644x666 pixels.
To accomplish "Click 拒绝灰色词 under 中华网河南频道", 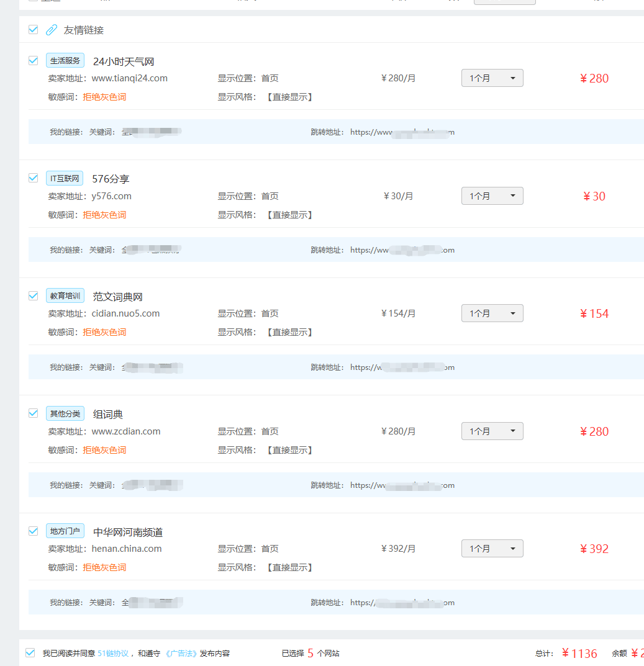I will pyautogui.click(x=104, y=567).
